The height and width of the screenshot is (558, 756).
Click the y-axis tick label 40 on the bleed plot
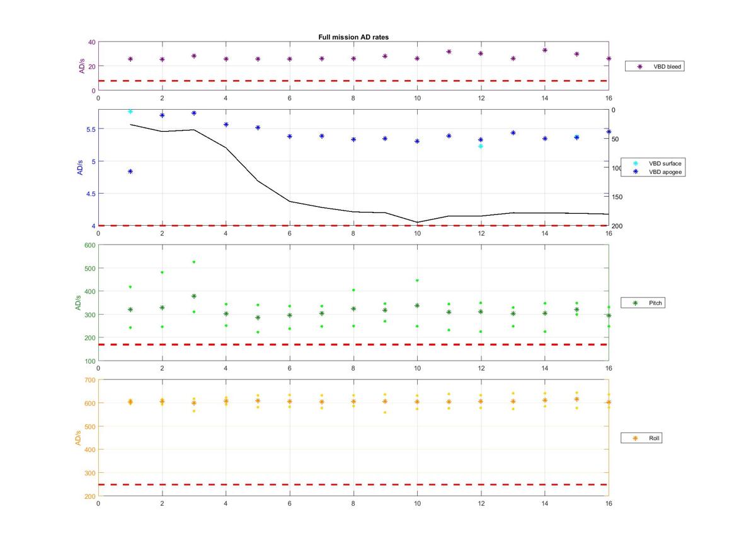91,42
